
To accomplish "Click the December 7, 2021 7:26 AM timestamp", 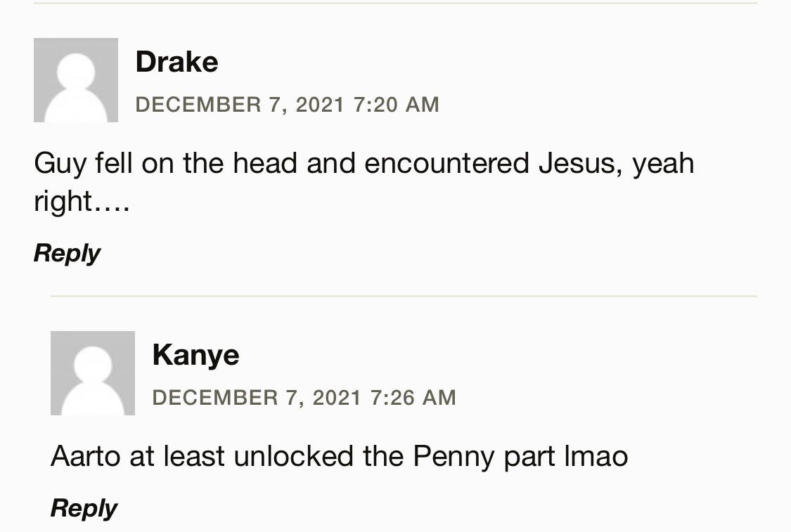I will click(x=304, y=398).
